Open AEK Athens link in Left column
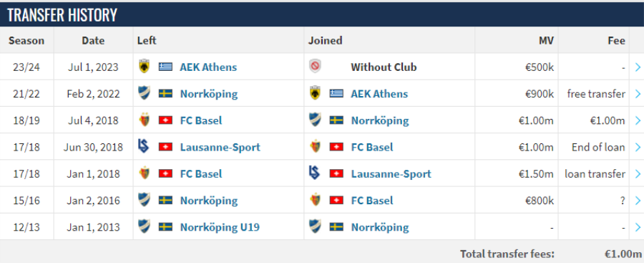The width and height of the screenshot is (644, 263). [208, 67]
